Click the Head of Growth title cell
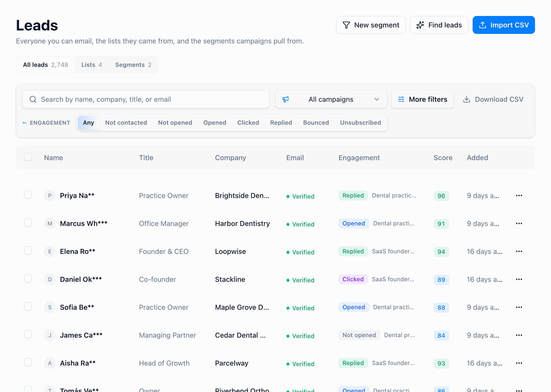This screenshot has width=551, height=392. click(164, 363)
